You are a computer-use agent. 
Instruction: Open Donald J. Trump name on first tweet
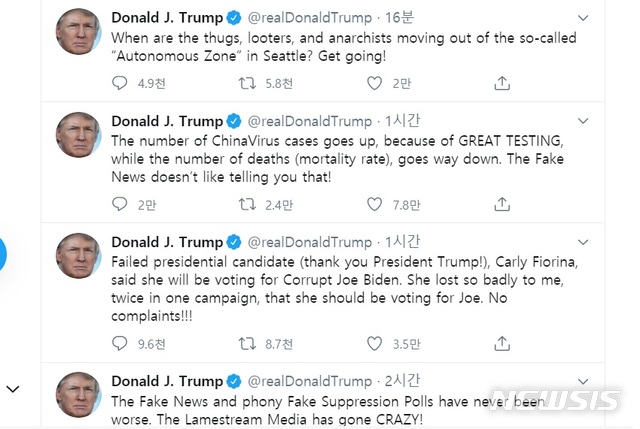click(x=167, y=18)
